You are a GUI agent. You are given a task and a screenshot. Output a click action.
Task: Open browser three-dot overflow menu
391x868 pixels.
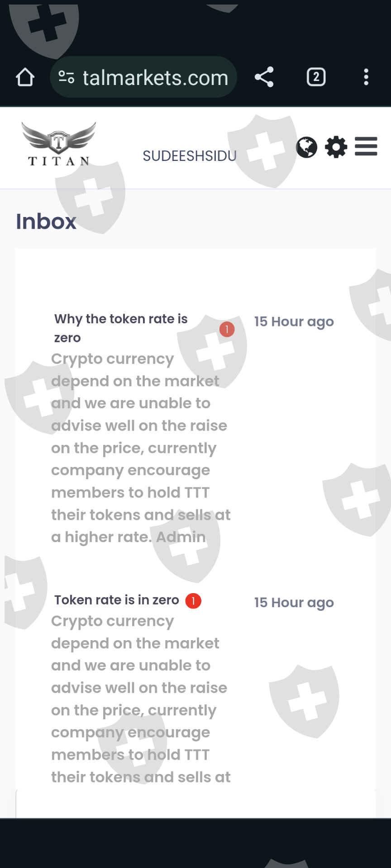(x=366, y=77)
